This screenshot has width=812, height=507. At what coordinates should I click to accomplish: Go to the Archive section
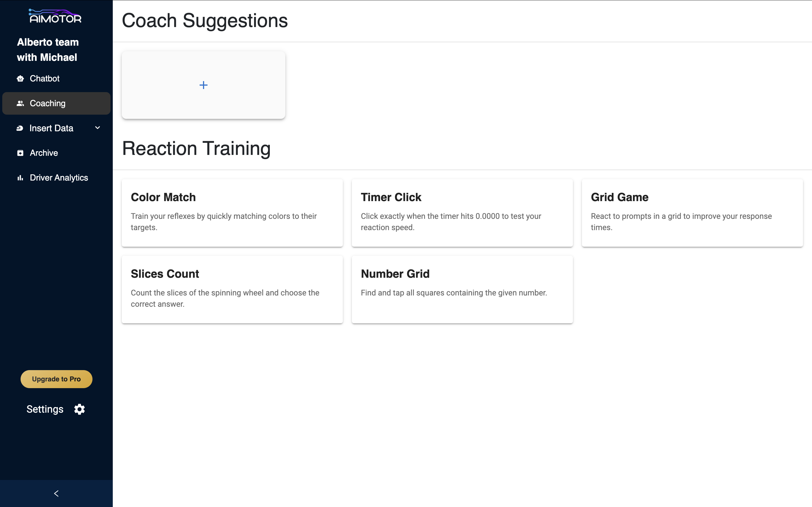coord(44,153)
